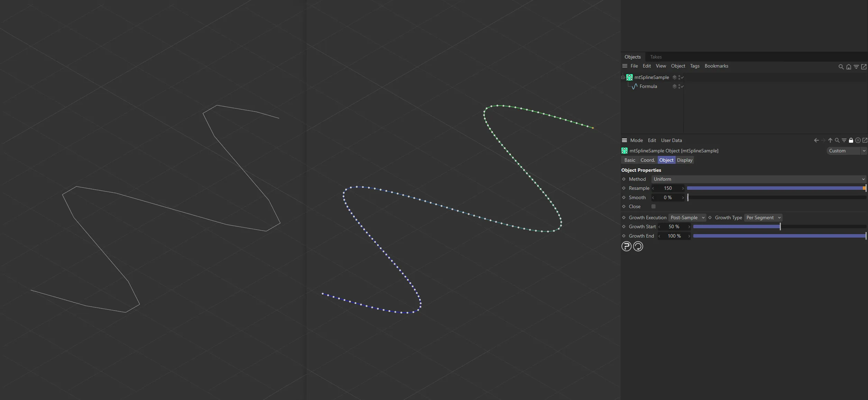
Task: Toggle the layer dot icon beside mtSplineSample
Action: (675, 77)
